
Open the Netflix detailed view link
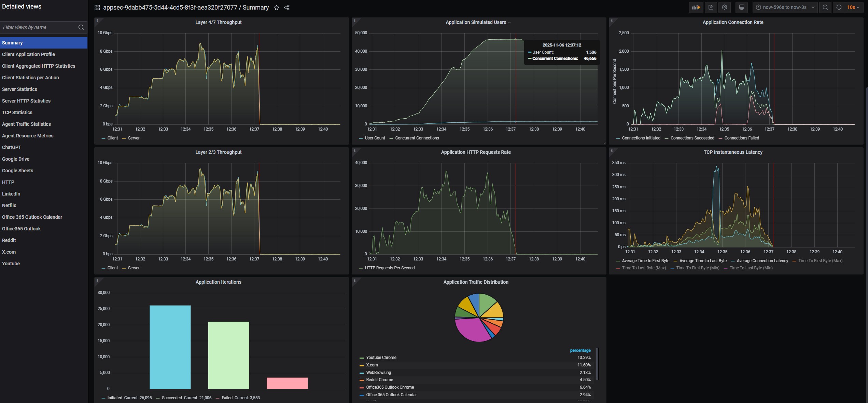(9, 205)
